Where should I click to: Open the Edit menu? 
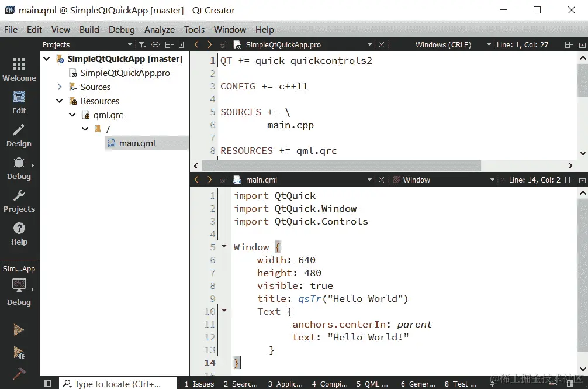pos(34,30)
